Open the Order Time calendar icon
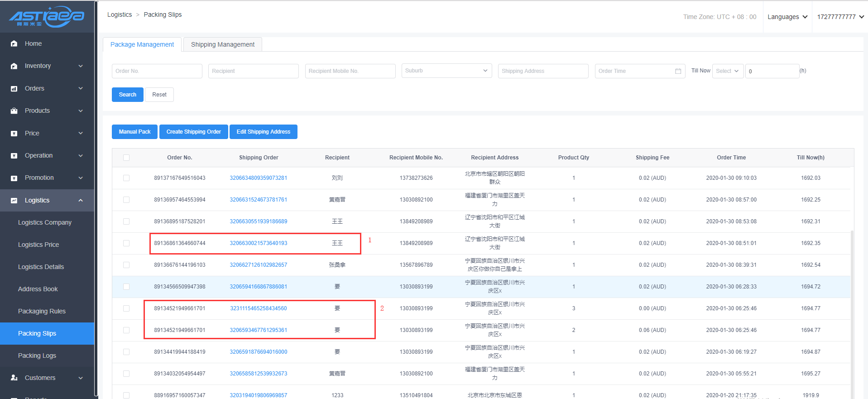 (678, 71)
